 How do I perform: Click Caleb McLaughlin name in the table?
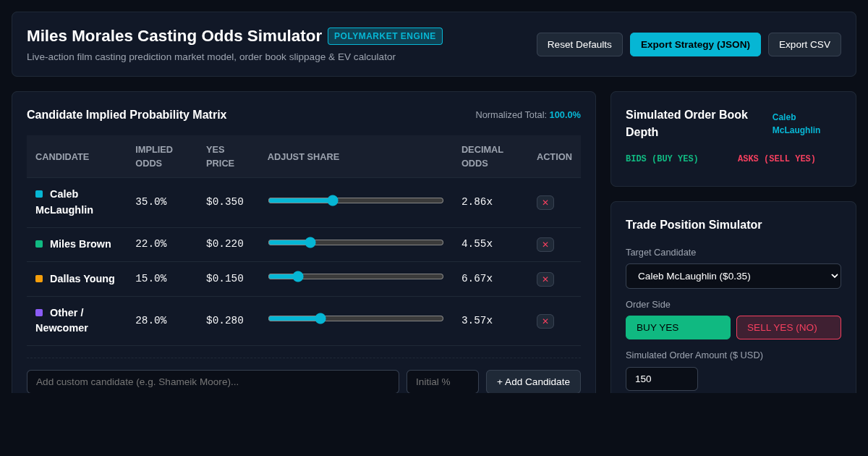pyautogui.click(x=64, y=202)
